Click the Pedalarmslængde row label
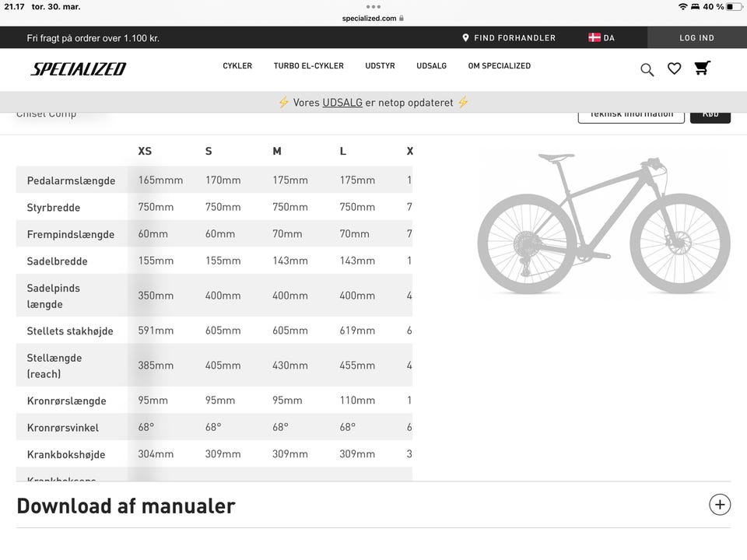The image size is (747, 560). [71, 180]
